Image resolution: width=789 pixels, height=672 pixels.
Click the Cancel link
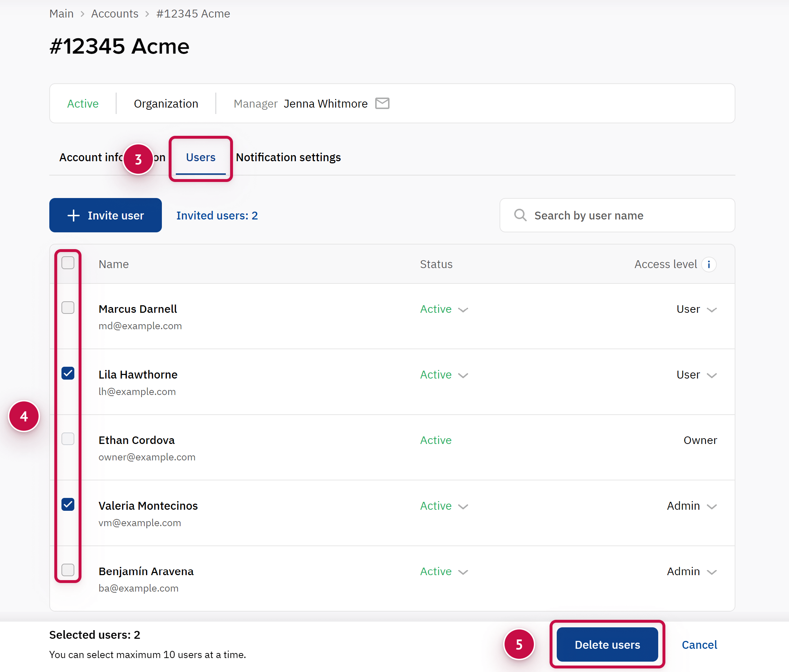[x=699, y=644]
